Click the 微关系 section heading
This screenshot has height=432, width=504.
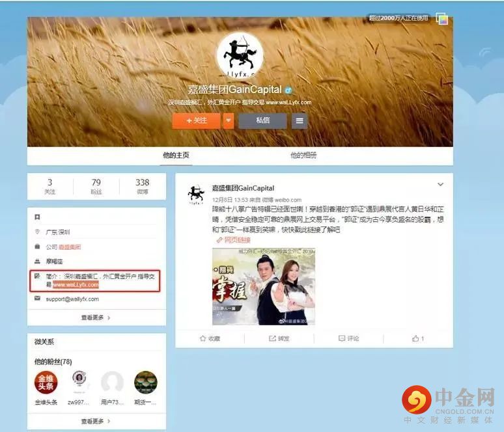coord(44,342)
